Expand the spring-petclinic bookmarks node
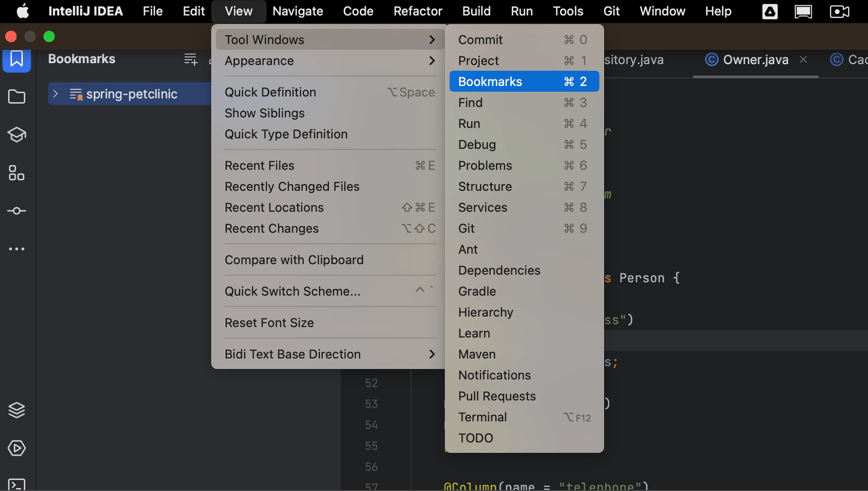Viewport: 868px width, 491px height. coord(56,94)
